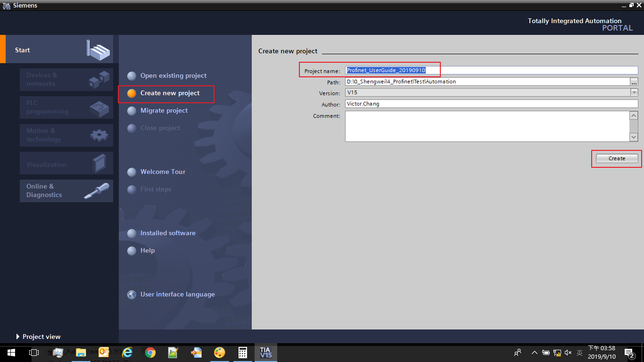Click the Author field with Victor.Chang
The width and height of the screenshot is (644, 362).
[x=491, y=104]
